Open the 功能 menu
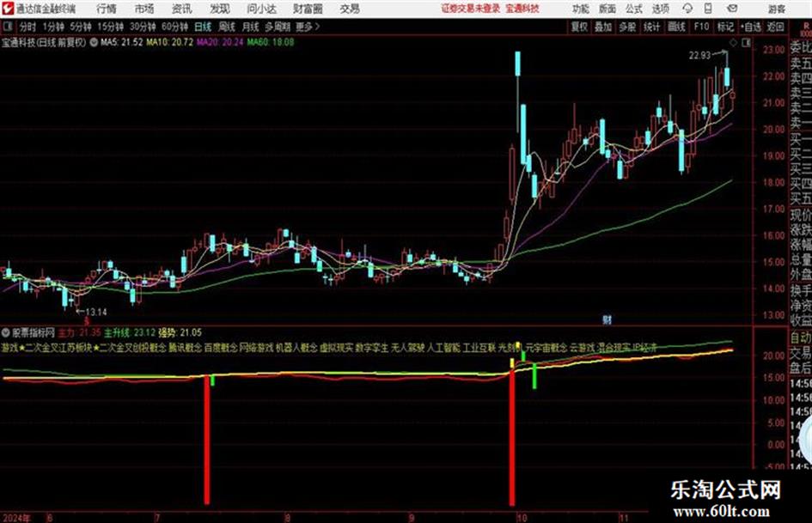Image resolution: width=812 pixels, height=523 pixels. 581,9
